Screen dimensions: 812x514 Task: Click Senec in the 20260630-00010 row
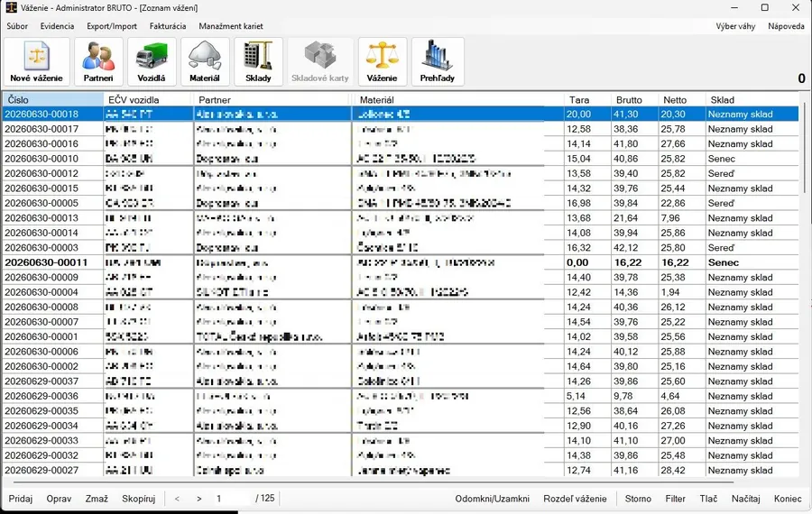[722, 159]
